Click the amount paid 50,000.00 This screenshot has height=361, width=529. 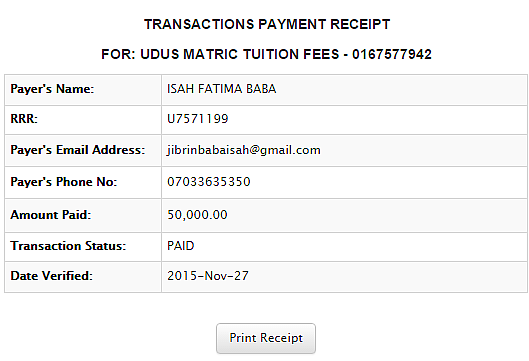(197, 215)
